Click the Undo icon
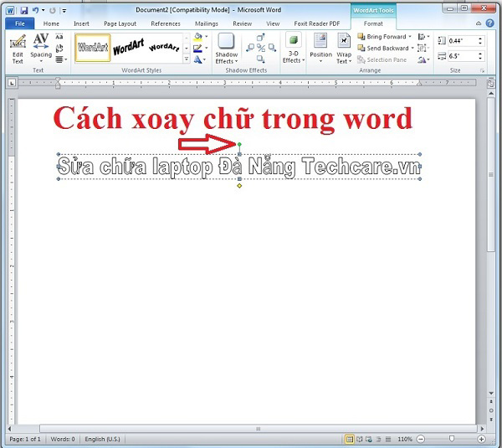 pos(35,10)
